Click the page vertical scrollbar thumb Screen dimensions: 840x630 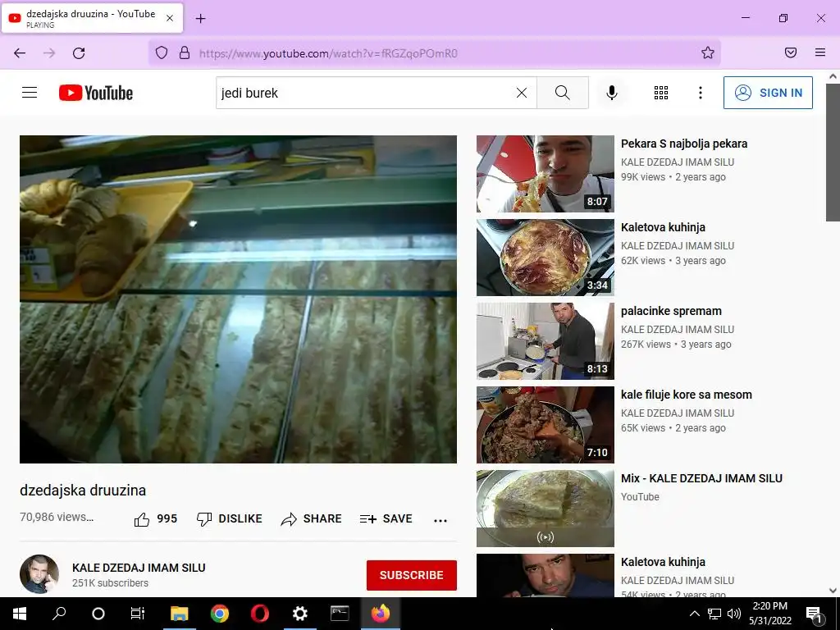833,152
